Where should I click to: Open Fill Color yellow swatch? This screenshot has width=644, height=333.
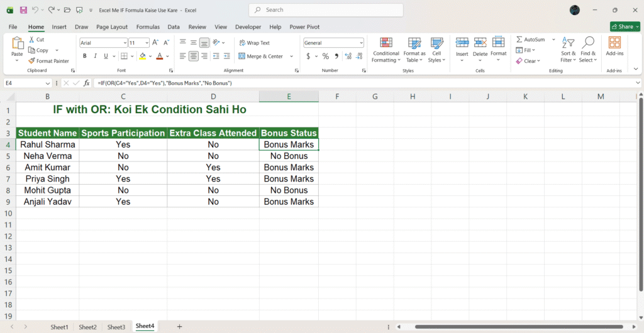point(143,56)
